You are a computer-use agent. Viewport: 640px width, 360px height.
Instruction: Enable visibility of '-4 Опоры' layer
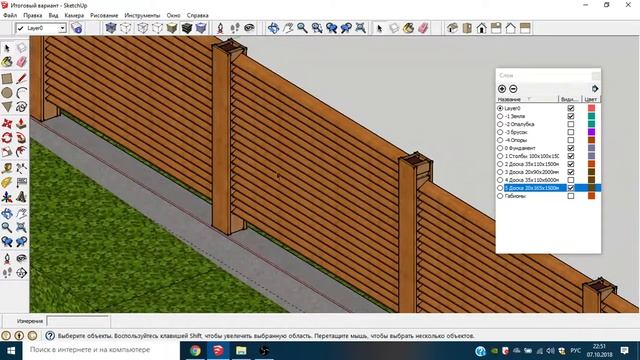(571, 140)
